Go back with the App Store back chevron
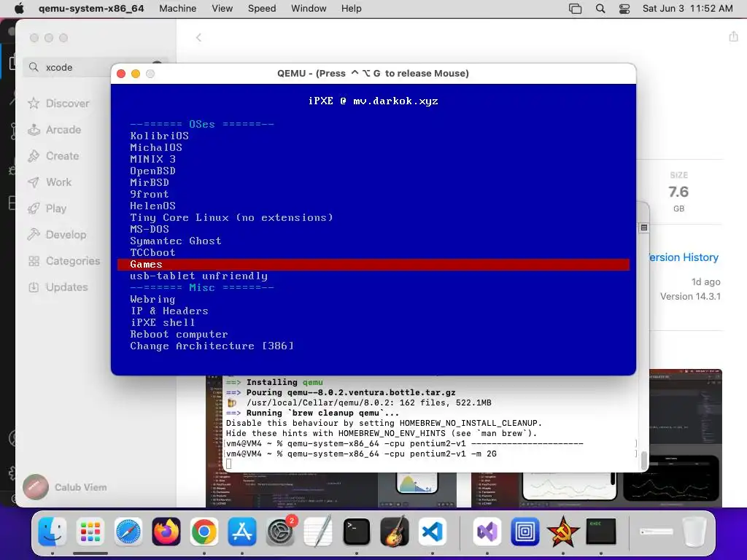The height and width of the screenshot is (560, 747). coord(198,38)
